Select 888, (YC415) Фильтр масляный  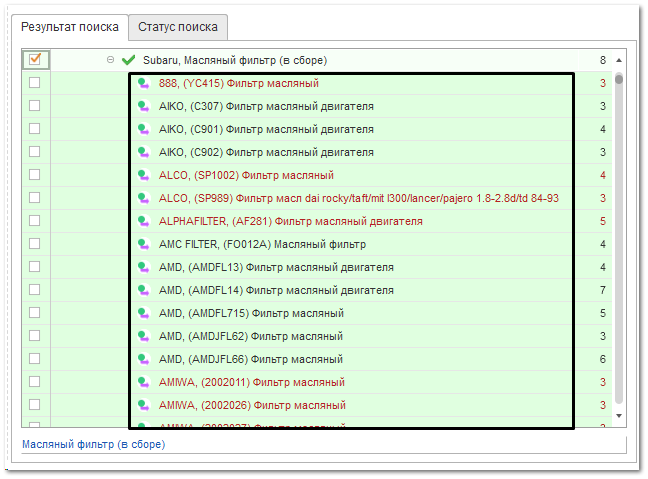pyautogui.click(x=239, y=83)
